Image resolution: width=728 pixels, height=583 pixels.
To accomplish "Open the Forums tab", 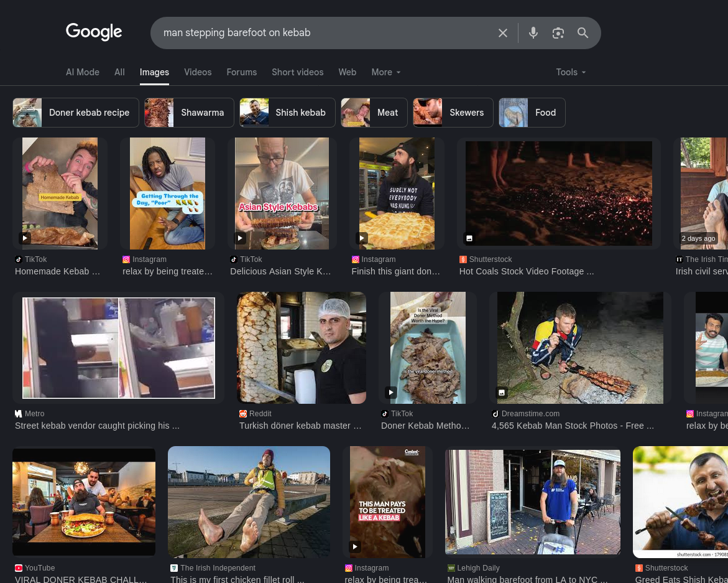I will click(x=241, y=72).
